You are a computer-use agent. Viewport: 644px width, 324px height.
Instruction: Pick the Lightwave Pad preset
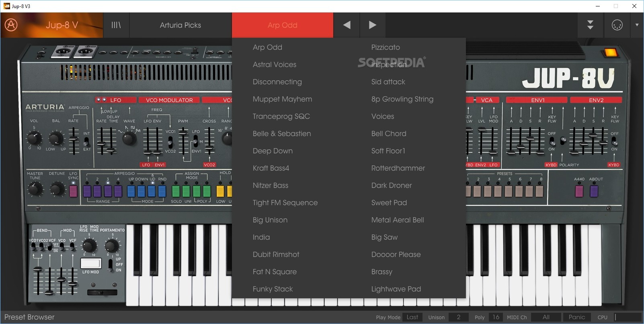click(x=396, y=289)
